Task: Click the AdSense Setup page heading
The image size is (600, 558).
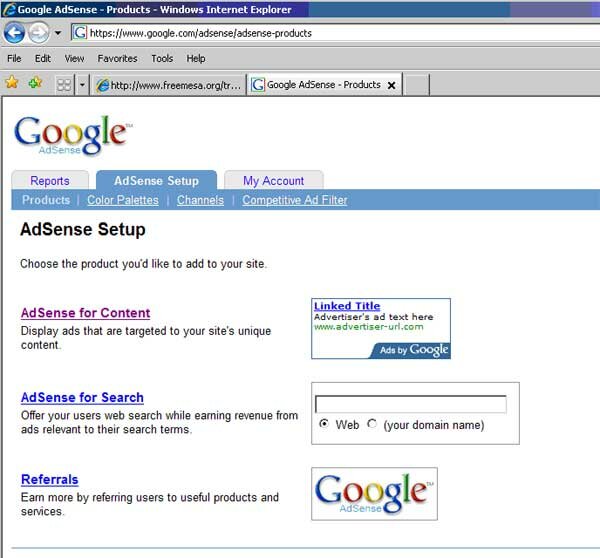Action: coord(83,229)
